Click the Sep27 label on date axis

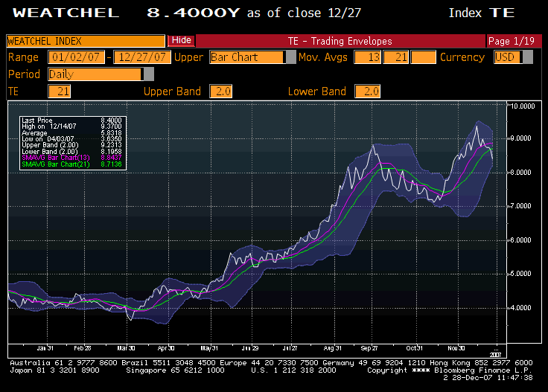(x=369, y=347)
